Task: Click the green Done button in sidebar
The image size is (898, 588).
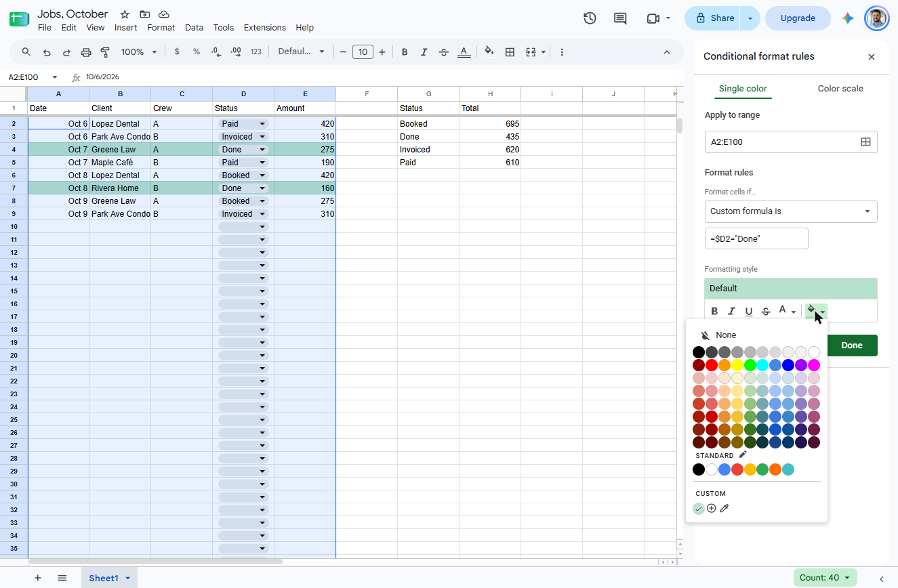Action: [852, 345]
